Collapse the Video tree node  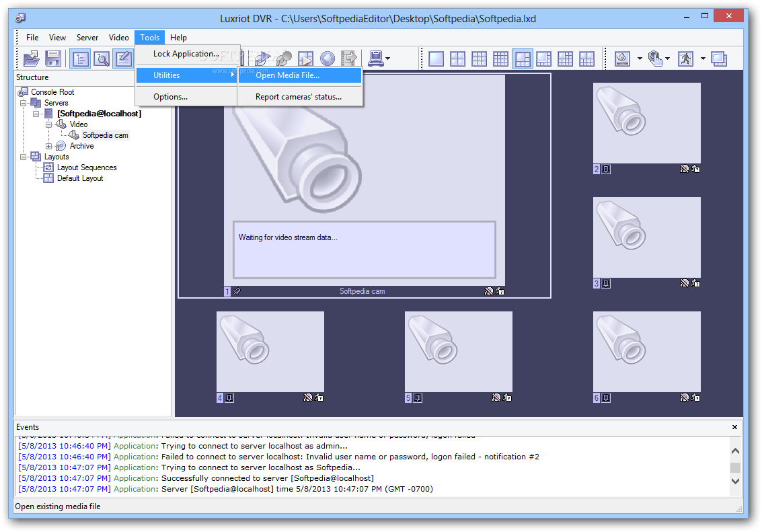[x=48, y=124]
